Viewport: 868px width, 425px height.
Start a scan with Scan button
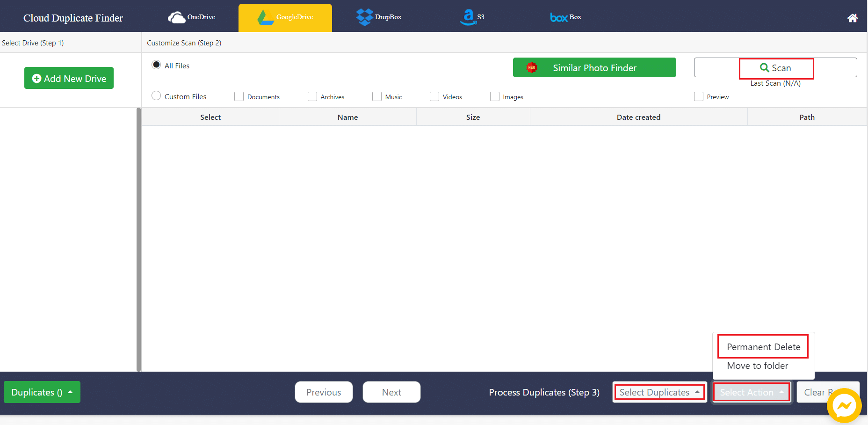[x=775, y=67]
